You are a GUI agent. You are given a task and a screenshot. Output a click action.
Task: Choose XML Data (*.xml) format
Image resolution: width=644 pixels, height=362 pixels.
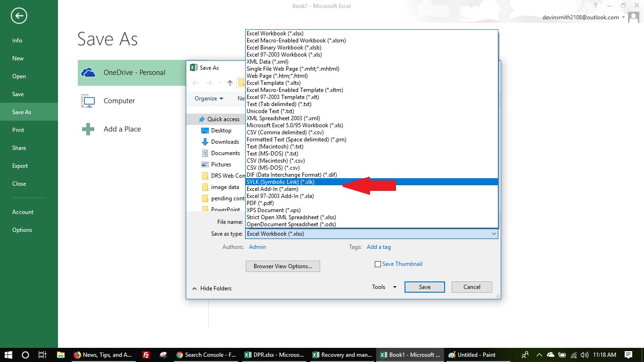[372, 62]
